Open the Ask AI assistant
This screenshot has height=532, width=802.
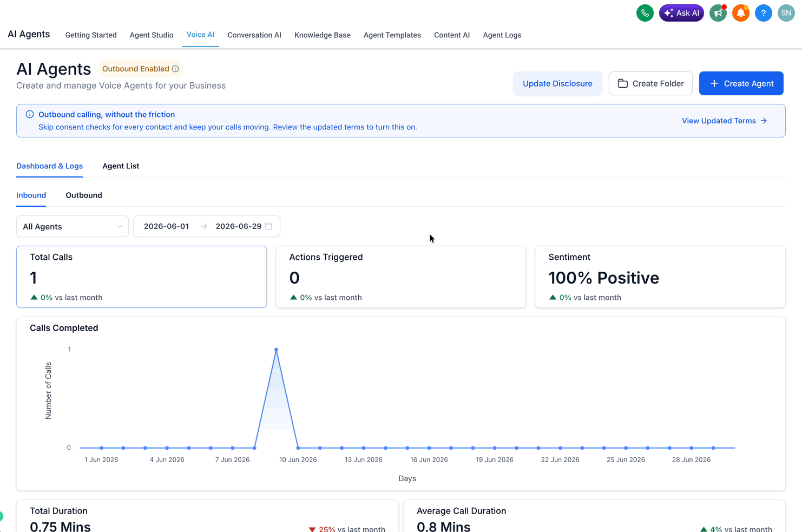681,13
